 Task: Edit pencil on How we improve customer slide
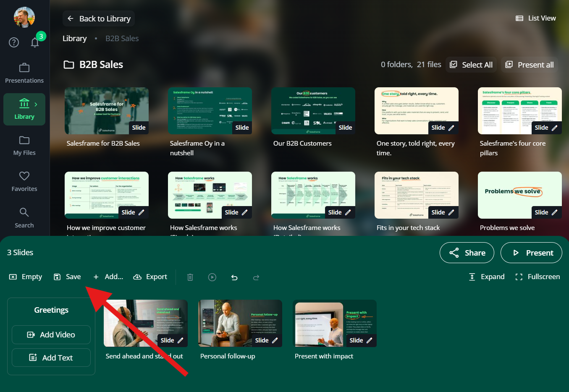(142, 212)
